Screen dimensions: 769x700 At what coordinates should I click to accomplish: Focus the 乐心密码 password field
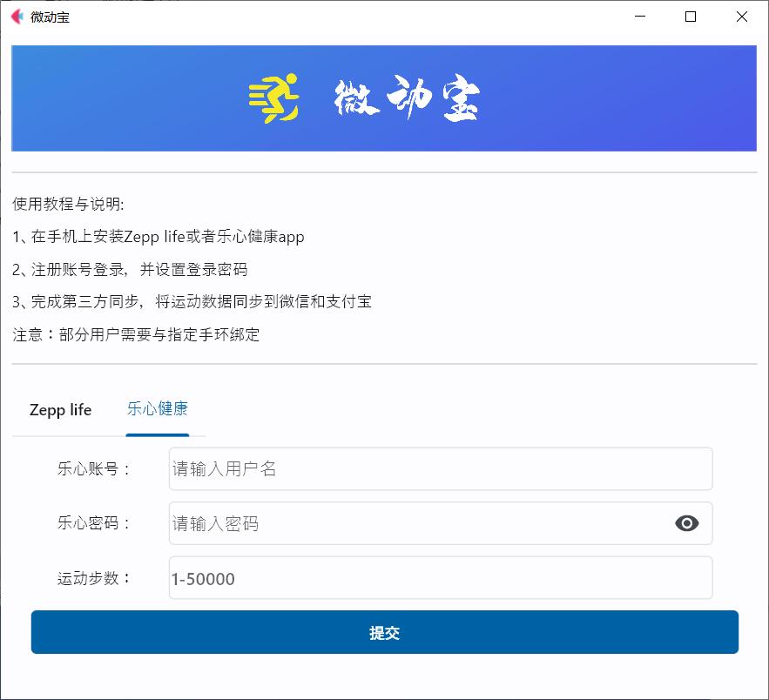pos(441,523)
